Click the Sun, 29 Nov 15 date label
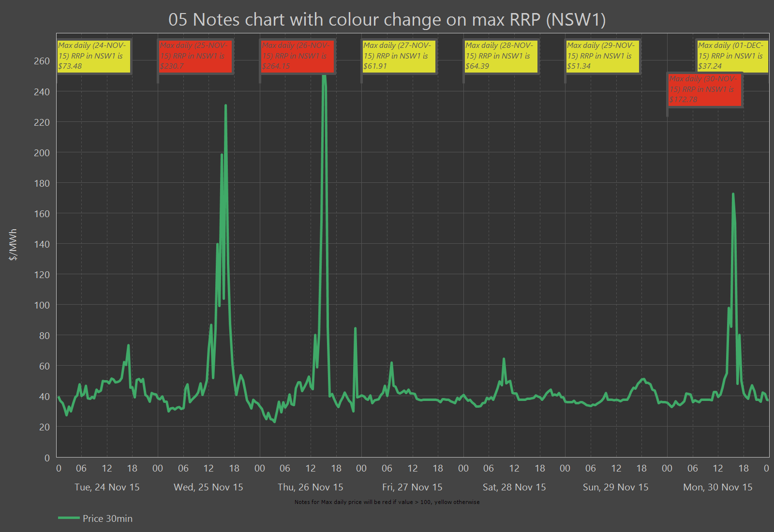 pos(615,487)
